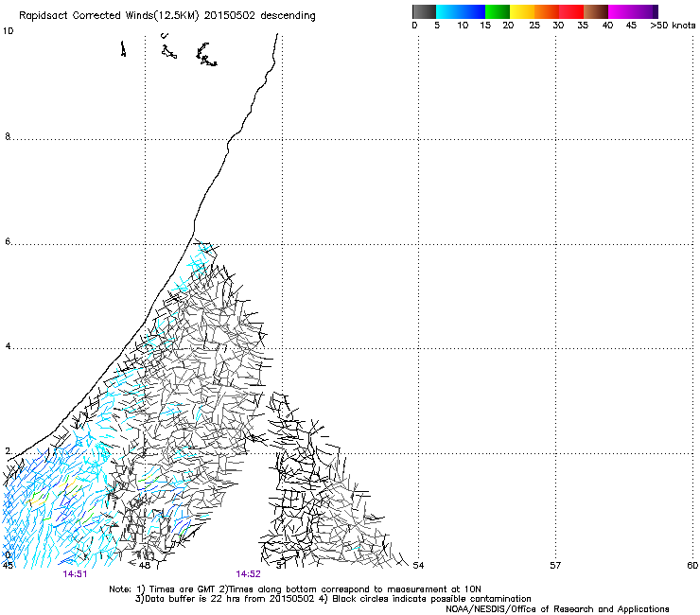Click the latitude 8 axis label
The height and width of the screenshot is (615, 700).
click(x=8, y=136)
